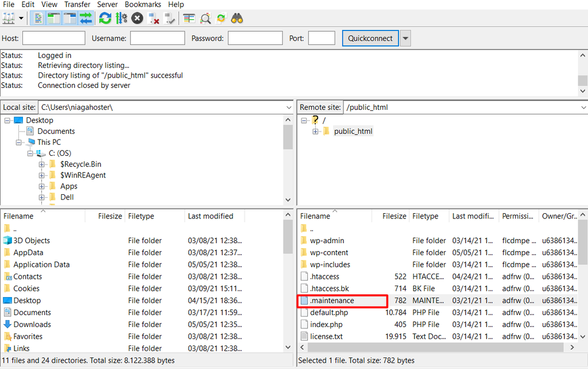The image size is (588, 369).
Task: Click the Quickconnect button
Action: pyautogui.click(x=370, y=39)
